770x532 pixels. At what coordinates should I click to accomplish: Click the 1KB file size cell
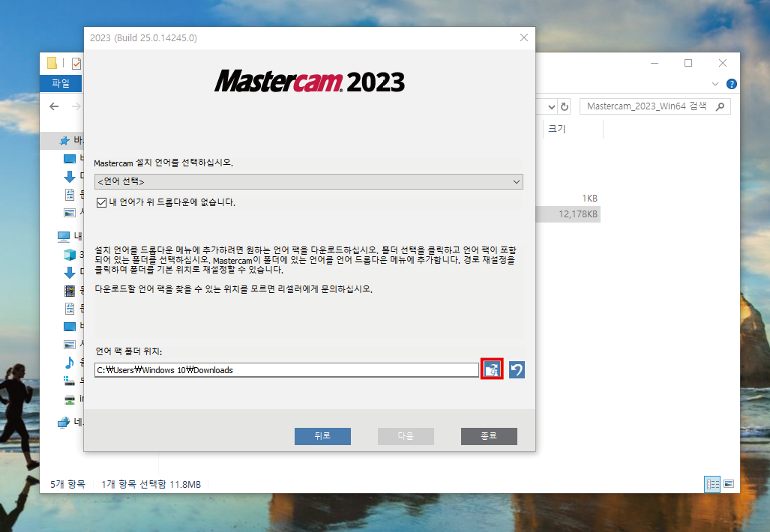pos(589,199)
